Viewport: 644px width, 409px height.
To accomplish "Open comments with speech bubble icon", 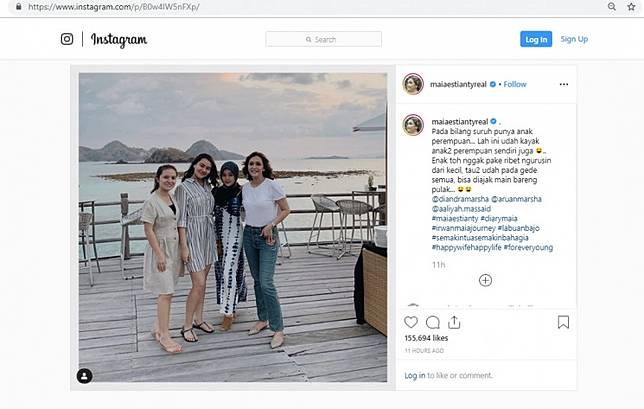I will 433,322.
